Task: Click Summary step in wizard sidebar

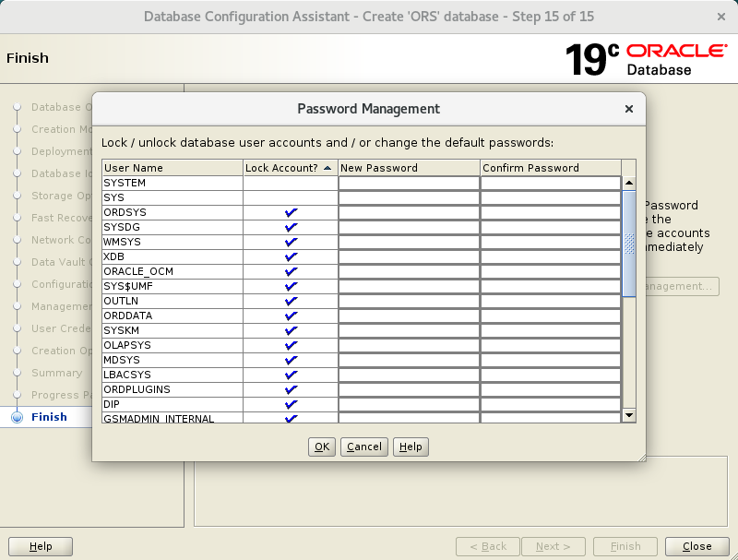Action: [56, 373]
